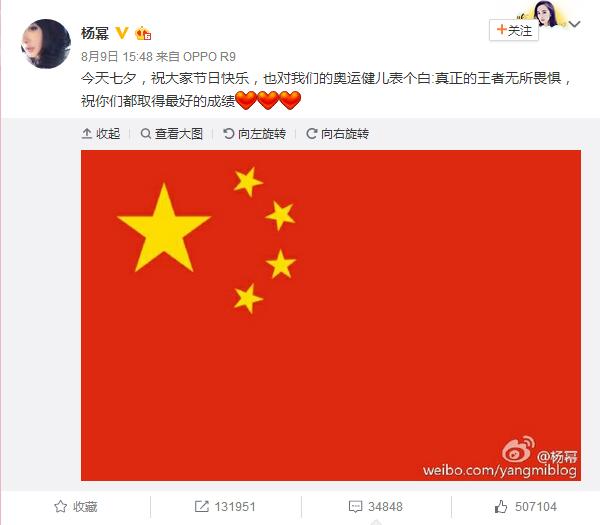
Task: Open the post timestamp 8月9日 15:48
Action: (117, 57)
